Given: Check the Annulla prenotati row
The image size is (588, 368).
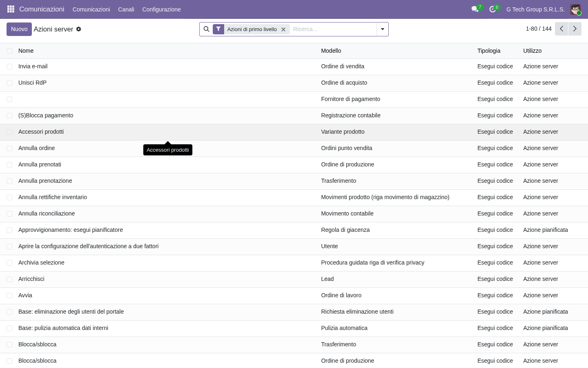Looking at the screenshot, I should [9, 165].
